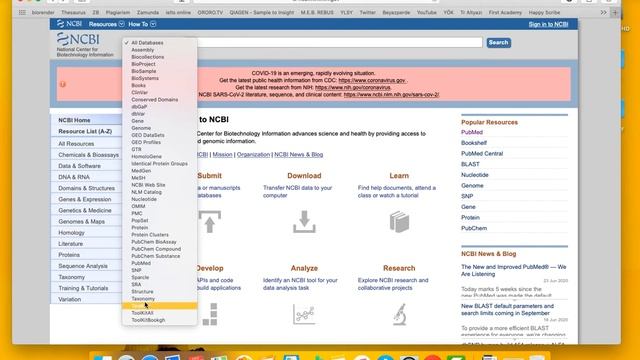Viewport: 640px width, 360px height.
Task: Expand the How To dropdown in NCBI header
Action: 142,24
